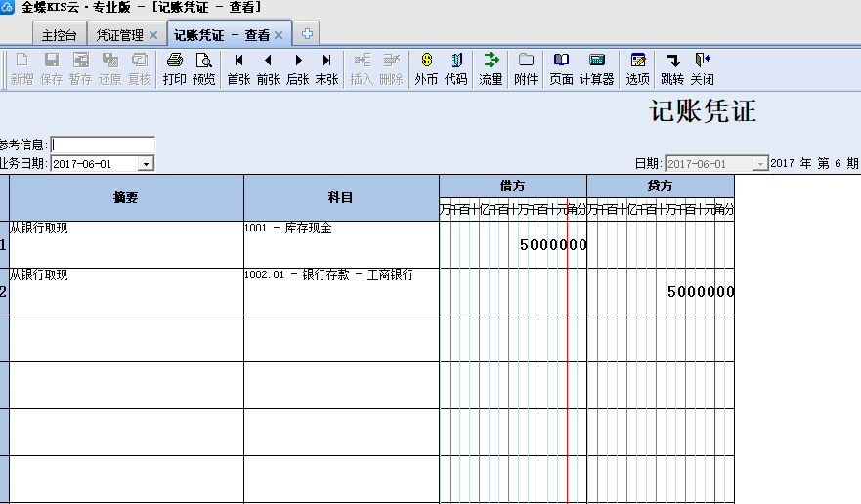This screenshot has width=861, height=504.
Task: Click the 科目 column header
Action: (x=341, y=197)
